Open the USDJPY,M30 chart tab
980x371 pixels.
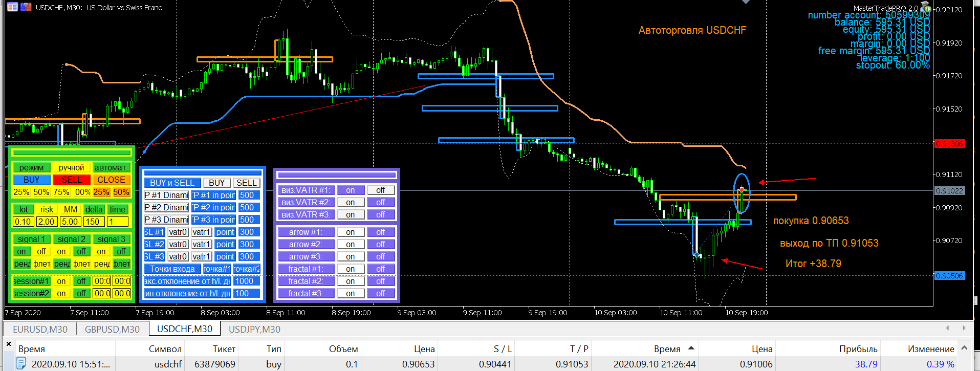(254, 329)
